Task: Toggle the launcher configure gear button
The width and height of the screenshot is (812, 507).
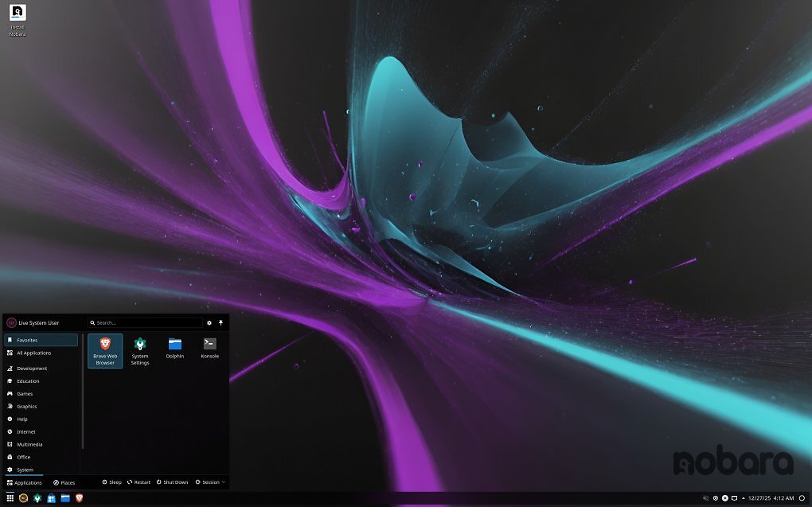Action: pos(208,322)
